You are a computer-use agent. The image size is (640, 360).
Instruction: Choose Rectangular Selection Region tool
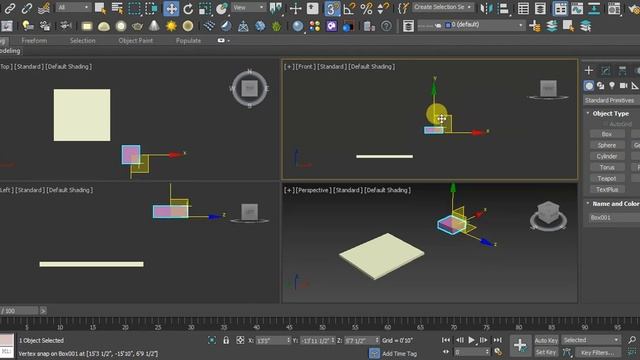[134, 8]
